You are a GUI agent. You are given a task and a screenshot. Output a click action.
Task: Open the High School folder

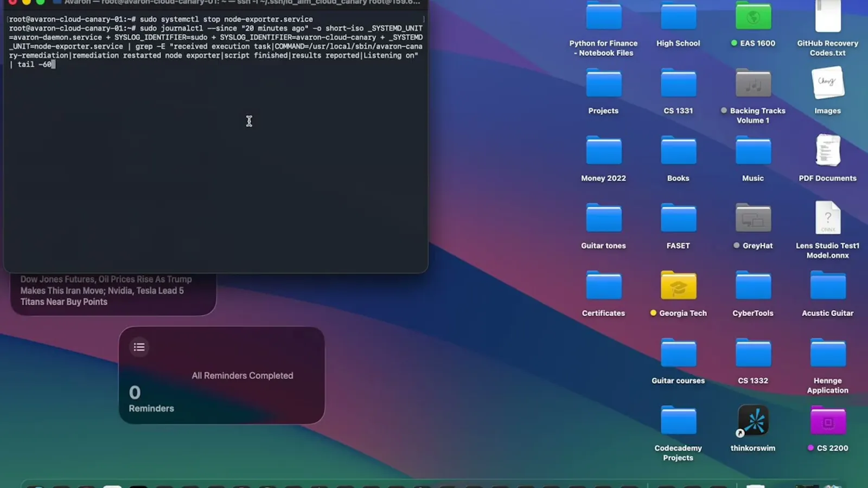(678, 16)
